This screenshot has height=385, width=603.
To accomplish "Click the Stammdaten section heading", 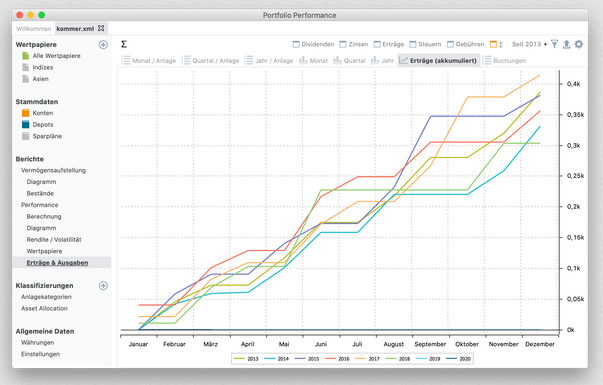I will 37,102.
